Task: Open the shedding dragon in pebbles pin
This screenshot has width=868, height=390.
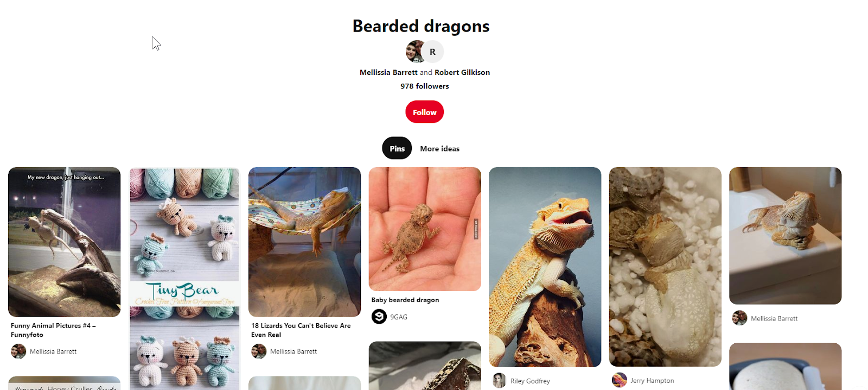Action: (665, 267)
